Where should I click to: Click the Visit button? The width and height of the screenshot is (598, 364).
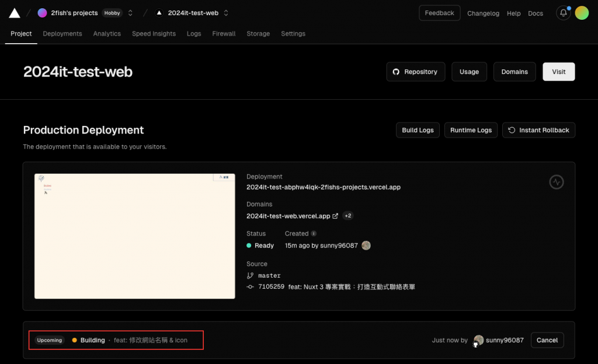(559, 72)
